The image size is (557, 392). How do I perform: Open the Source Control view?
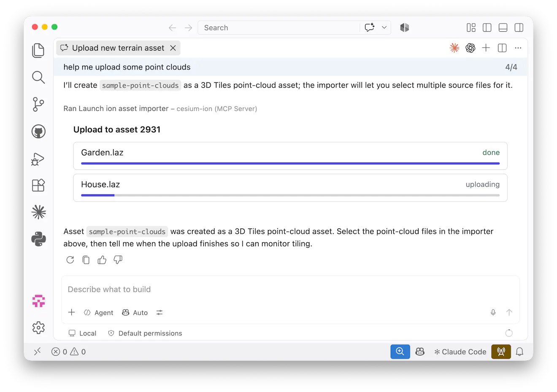(x=38, y=104)
